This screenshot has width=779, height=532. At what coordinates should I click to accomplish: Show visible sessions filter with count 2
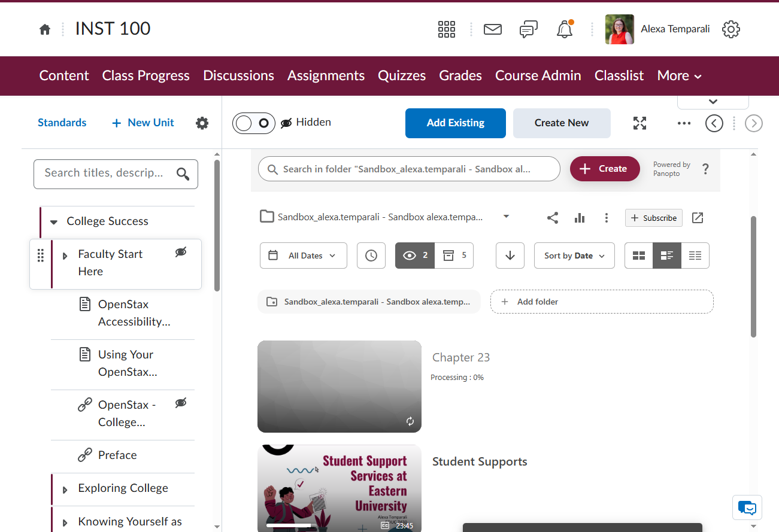pyautogui.click(x=415, y=256)
